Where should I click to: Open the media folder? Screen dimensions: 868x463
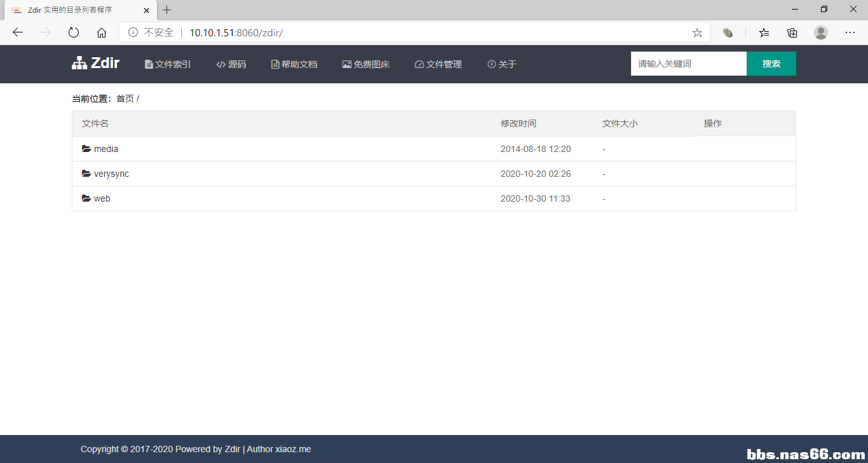pyautogui.click(x=105, y=149)
